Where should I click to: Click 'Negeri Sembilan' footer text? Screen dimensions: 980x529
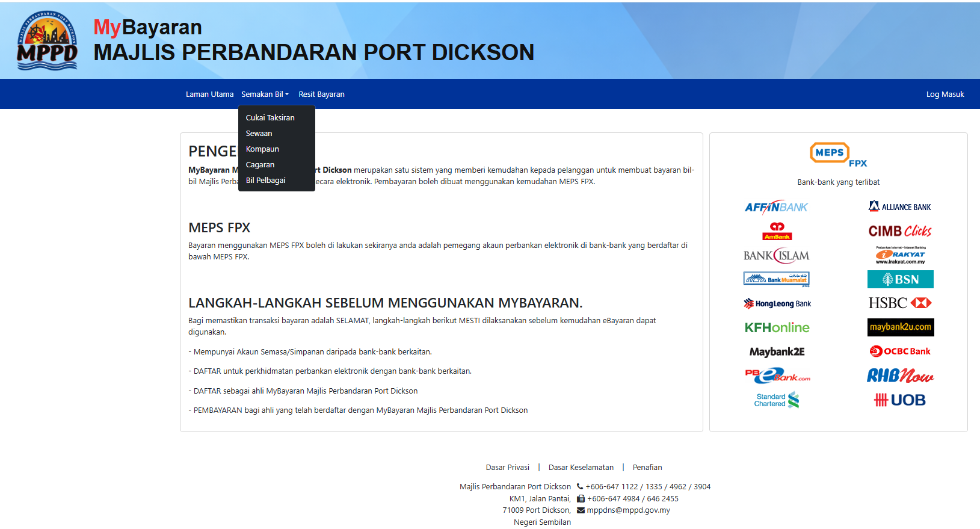pos(542,522)
